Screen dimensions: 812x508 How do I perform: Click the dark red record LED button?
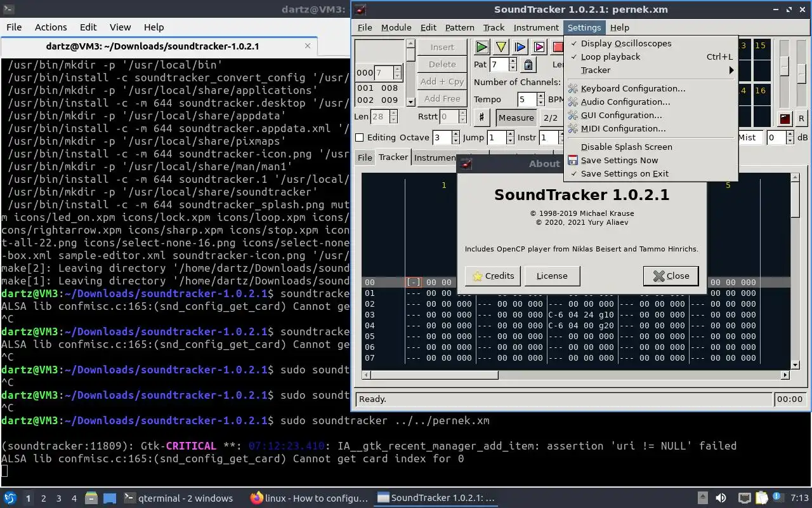785,119
